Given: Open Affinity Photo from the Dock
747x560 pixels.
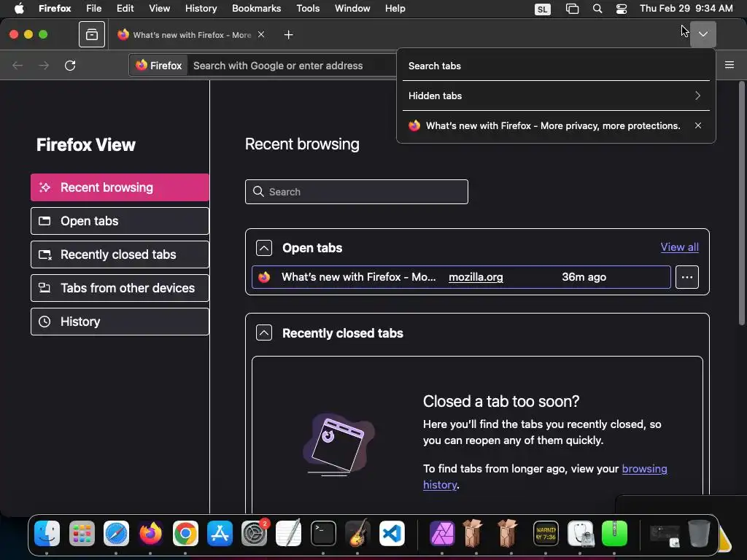Looking at the screenshot, I should pyautogui.click(x=443, y=533).
